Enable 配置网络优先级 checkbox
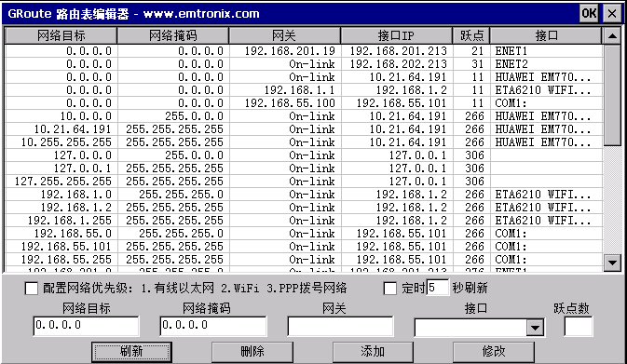This screenshot has width=627, height=364. click(31, 288)
